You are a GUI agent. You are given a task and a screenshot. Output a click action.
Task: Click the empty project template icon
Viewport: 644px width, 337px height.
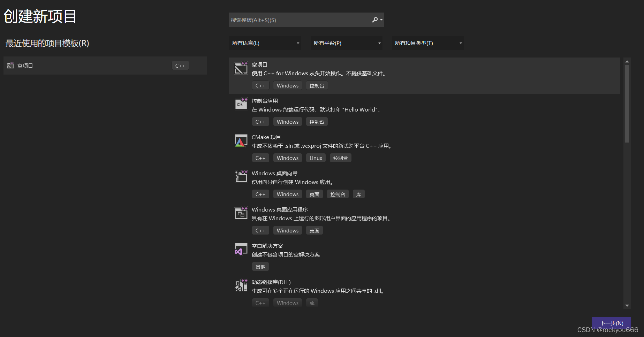click(241, 68)
